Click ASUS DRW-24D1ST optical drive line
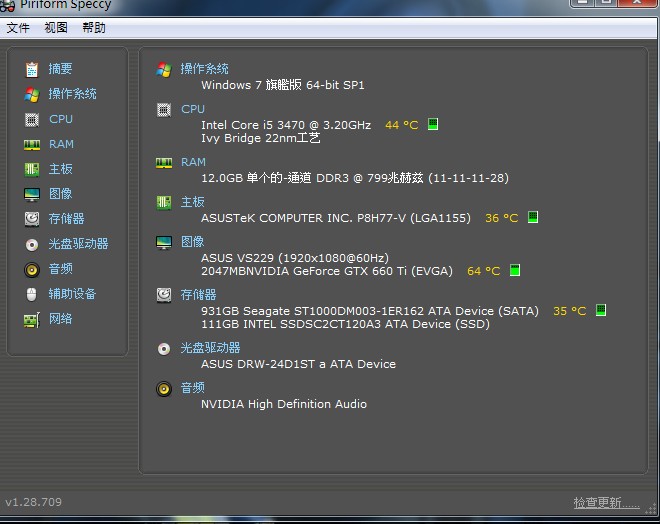This screenshot has width=660, height=524. 298,364
